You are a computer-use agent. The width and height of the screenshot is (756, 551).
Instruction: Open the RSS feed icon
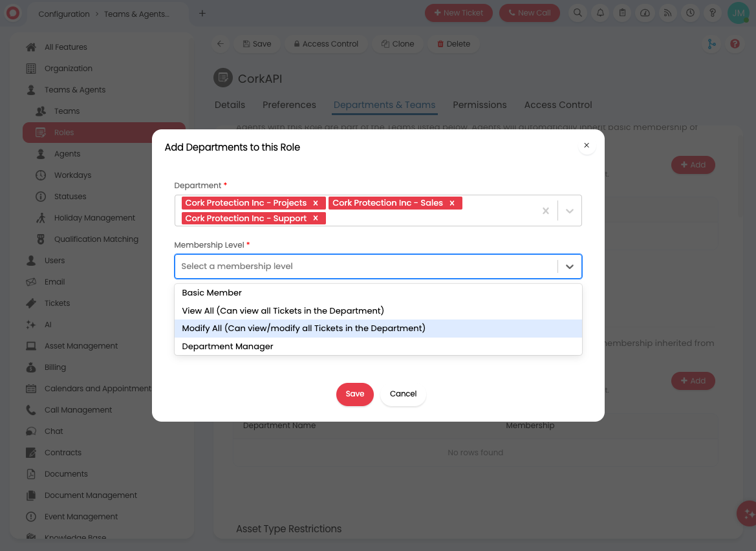(668, 13)
